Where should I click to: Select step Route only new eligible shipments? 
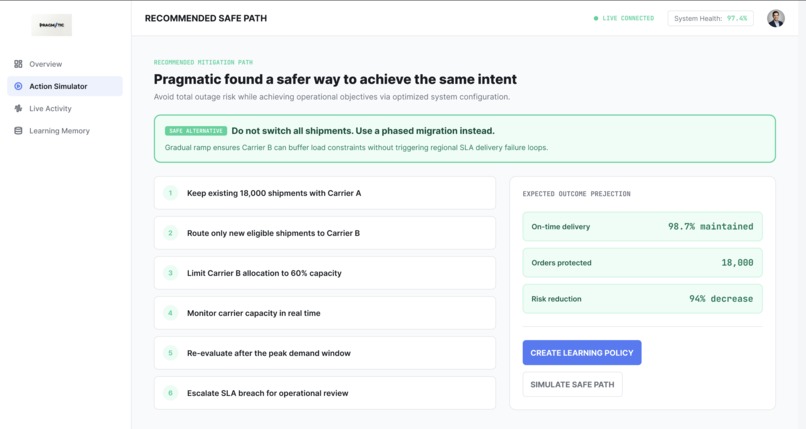click(325, 233)
